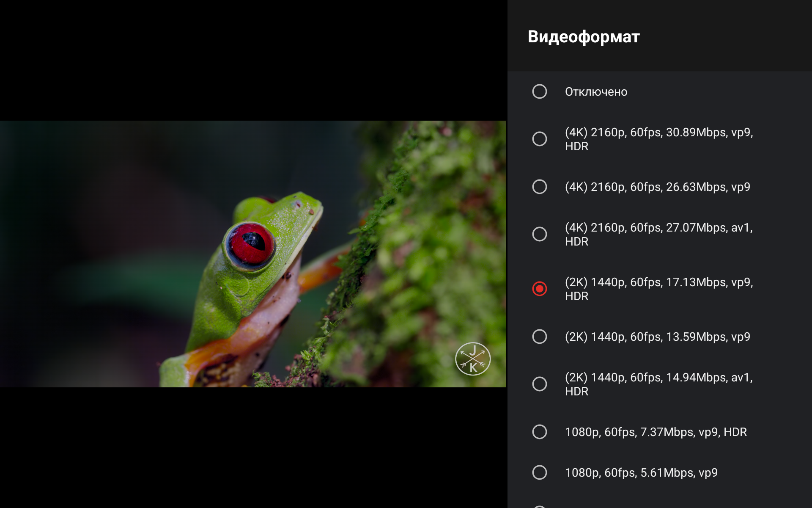Select radio circle for 4K 27.07Mbps av1 HDR
The image size is (812, 508).
click(539, 234)
